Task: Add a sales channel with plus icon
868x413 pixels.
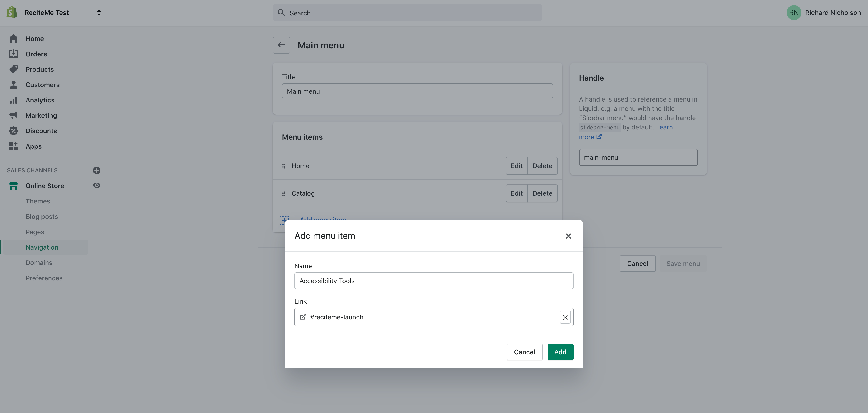Action: pos(97,170)
